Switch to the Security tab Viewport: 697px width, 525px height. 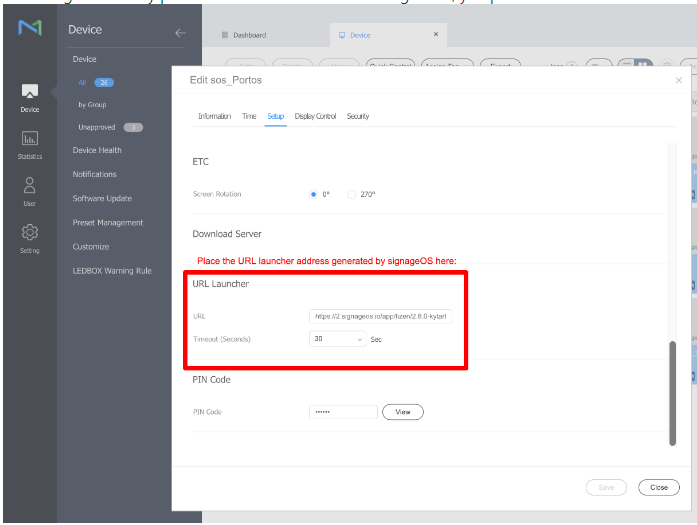click(x=358, y=116)
